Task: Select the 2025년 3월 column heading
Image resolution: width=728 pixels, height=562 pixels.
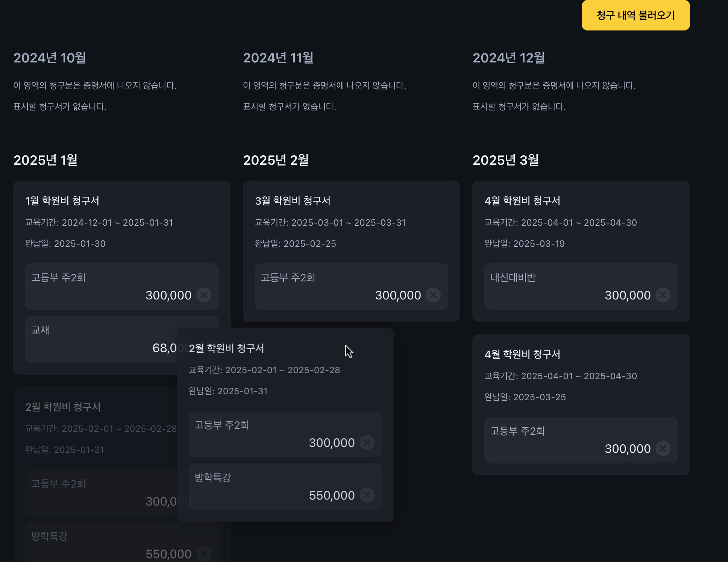Action: (505, 160)
